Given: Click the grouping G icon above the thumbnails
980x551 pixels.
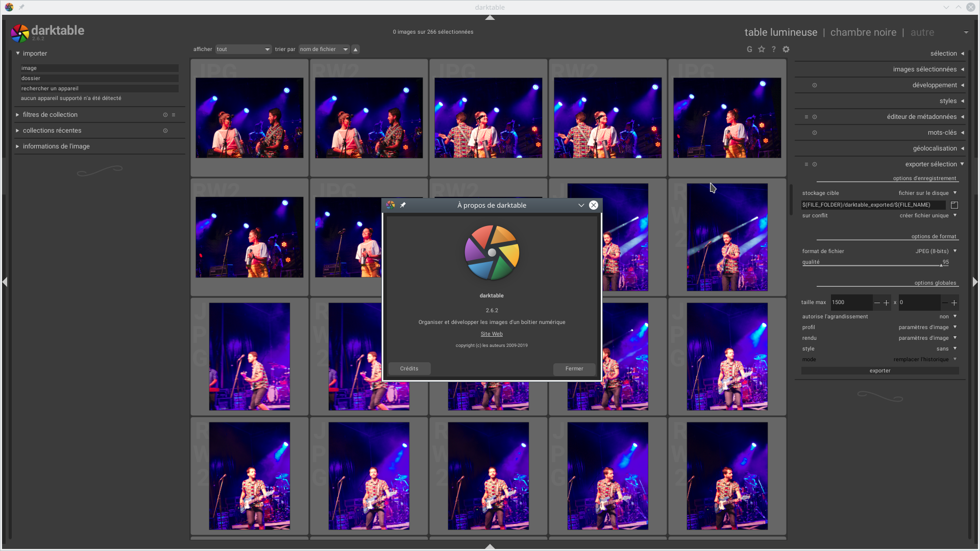Looking at the screenshot, I should 749,49.
